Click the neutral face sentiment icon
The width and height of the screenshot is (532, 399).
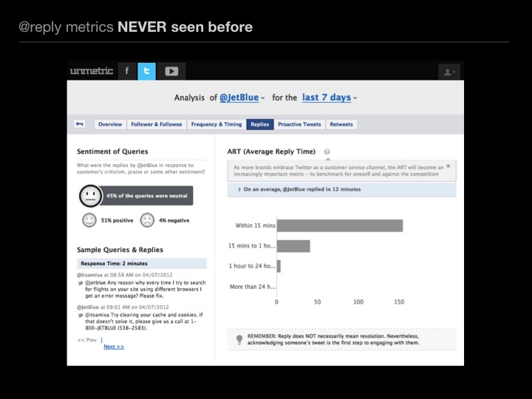click(x=90, y=196)
